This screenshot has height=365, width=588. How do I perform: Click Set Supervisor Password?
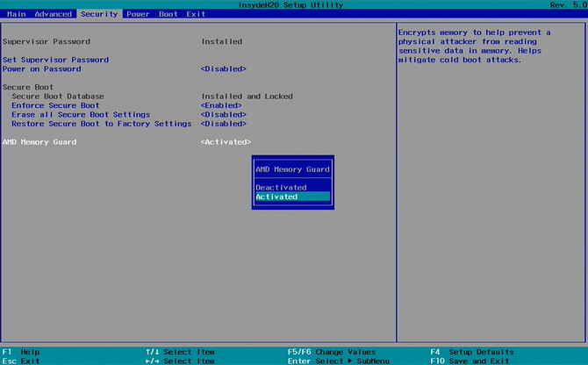coord(55,60)
